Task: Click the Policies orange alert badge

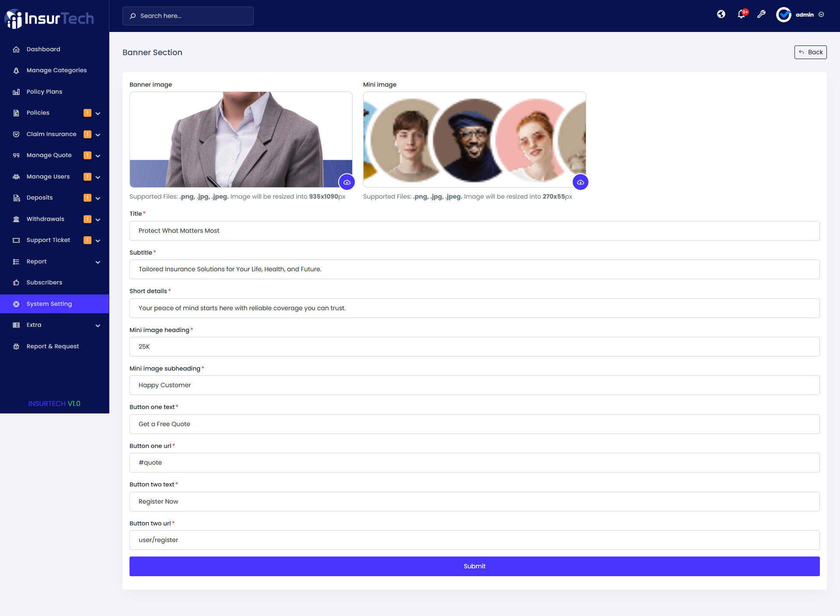Action: point(87,113)
